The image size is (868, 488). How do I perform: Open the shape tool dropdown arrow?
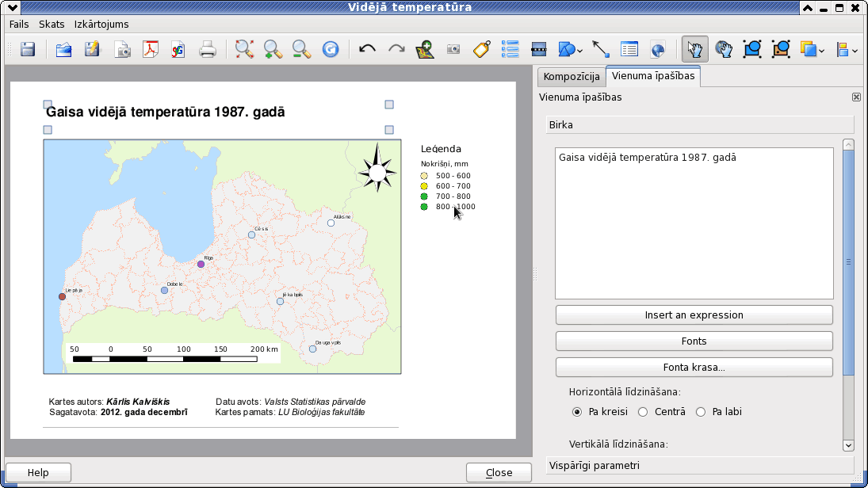[x=579, y=51]
